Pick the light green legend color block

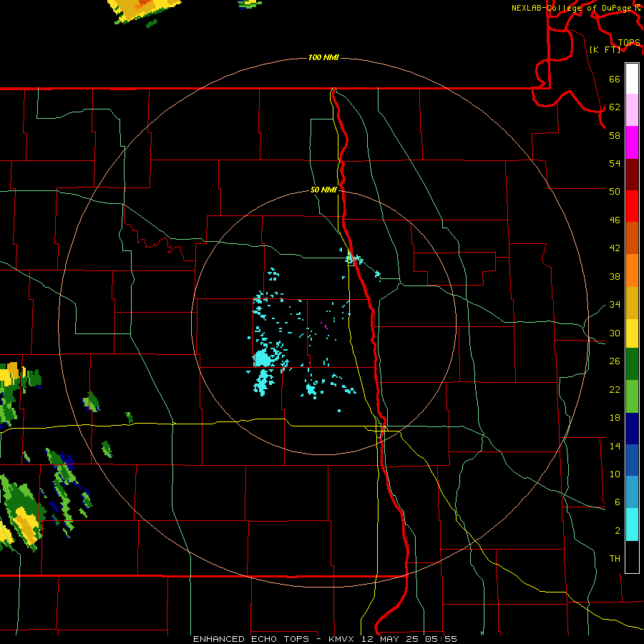[632, 396]
